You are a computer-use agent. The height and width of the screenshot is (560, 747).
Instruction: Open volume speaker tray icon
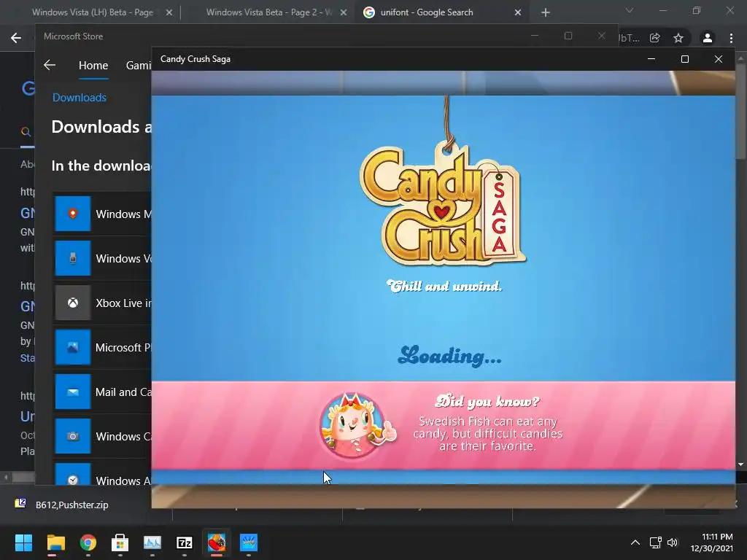pyautogui.click(x=672, y=542)
